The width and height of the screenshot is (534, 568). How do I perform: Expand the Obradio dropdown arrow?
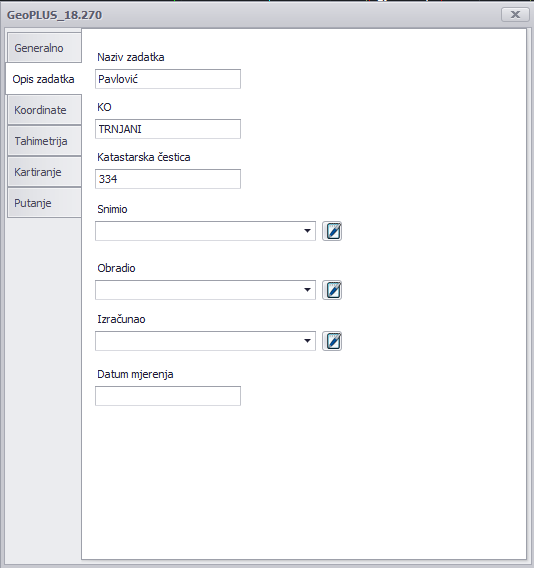pyautogui.click(x=307, y=290)
